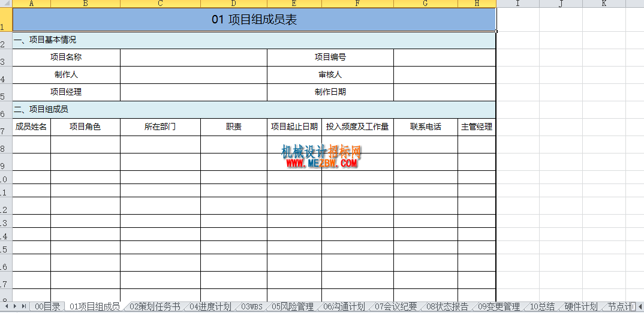Click the 二、项目组成员 section header cell
Image resolution: width=644 pixels, height=313 pixels.
pyautogui.click(x=254, y=110)
